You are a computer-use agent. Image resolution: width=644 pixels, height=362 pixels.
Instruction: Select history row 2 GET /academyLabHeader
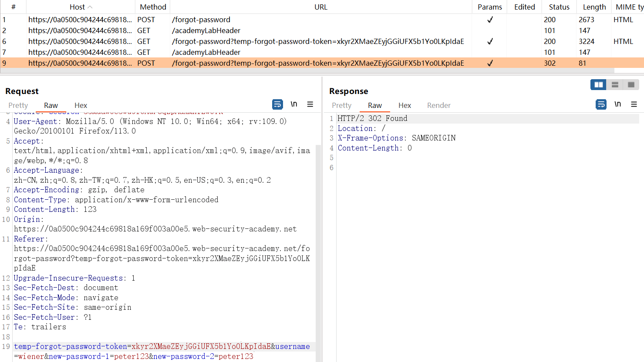click(x=322, y=30)
